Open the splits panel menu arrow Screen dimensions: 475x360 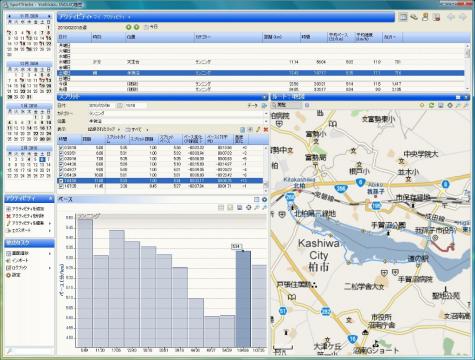pyautogui.click(x=265, y=97)
